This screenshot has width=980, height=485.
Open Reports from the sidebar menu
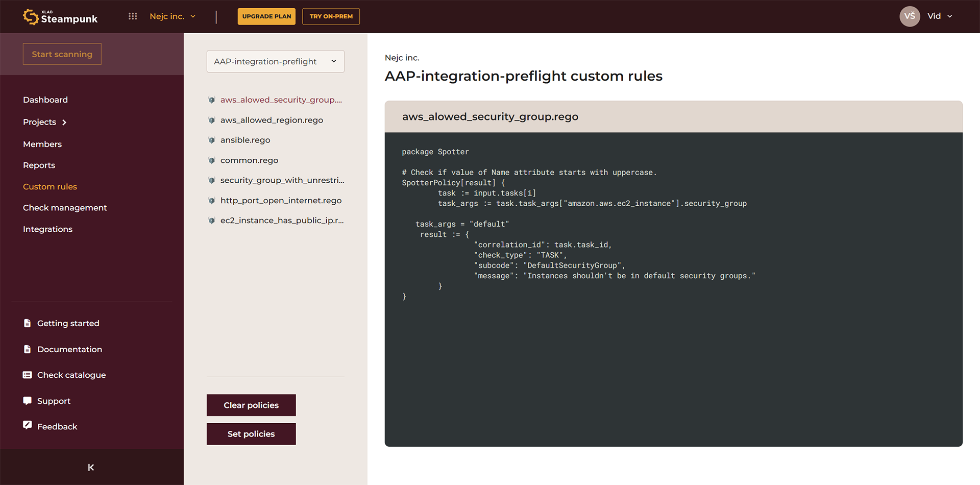pos(39,165)
